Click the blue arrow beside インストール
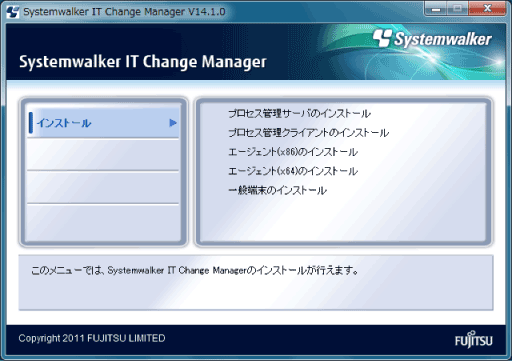The width and height of the screenshot is (512, 361). (x=173, y=123)
